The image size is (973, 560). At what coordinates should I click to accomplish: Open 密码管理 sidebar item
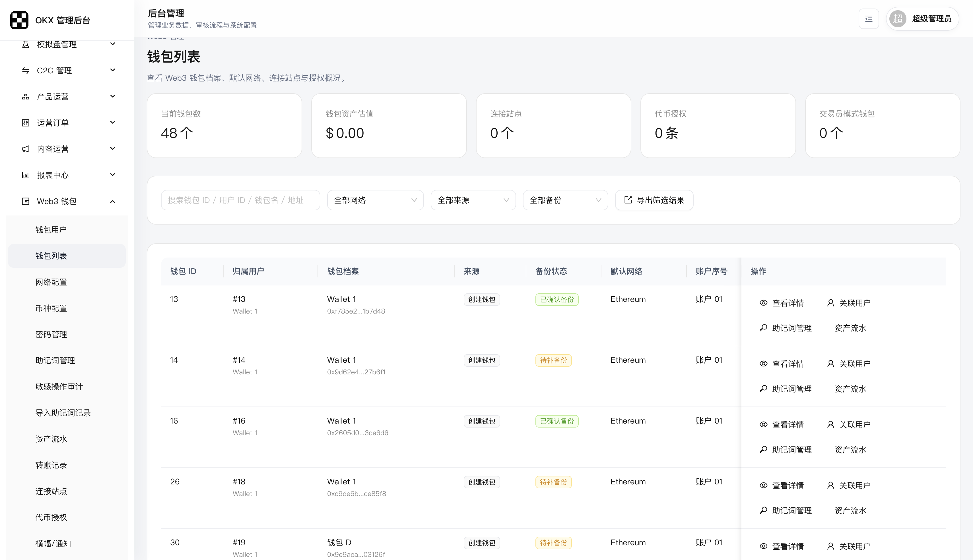coord(67,334)
